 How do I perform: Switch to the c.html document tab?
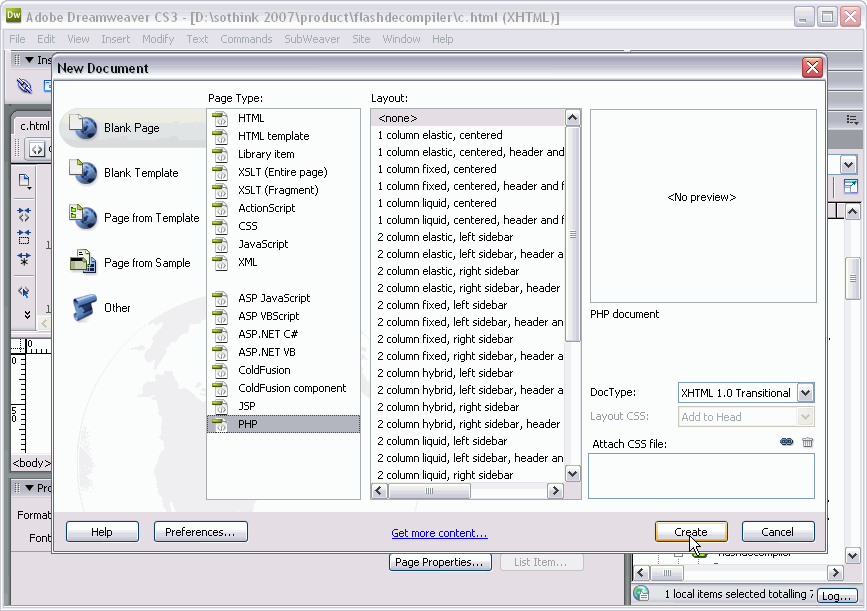pyautogui.click(x=33, y=126)
